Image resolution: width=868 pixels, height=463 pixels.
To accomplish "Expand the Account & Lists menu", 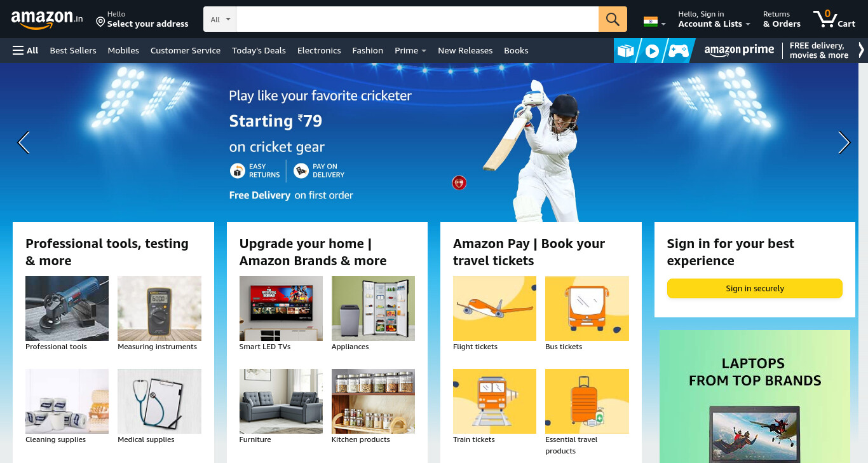I will click(714, 19).
